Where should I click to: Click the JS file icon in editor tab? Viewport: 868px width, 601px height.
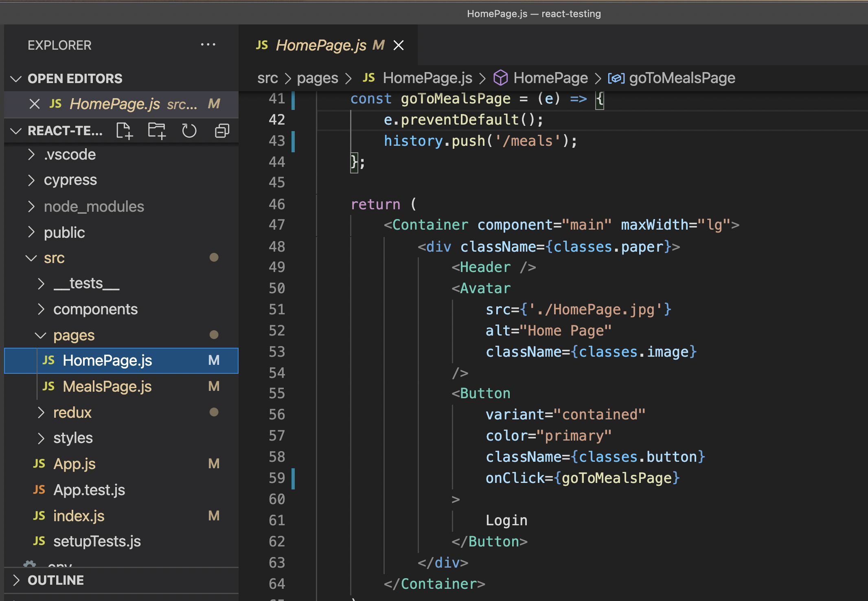point(262,45)
